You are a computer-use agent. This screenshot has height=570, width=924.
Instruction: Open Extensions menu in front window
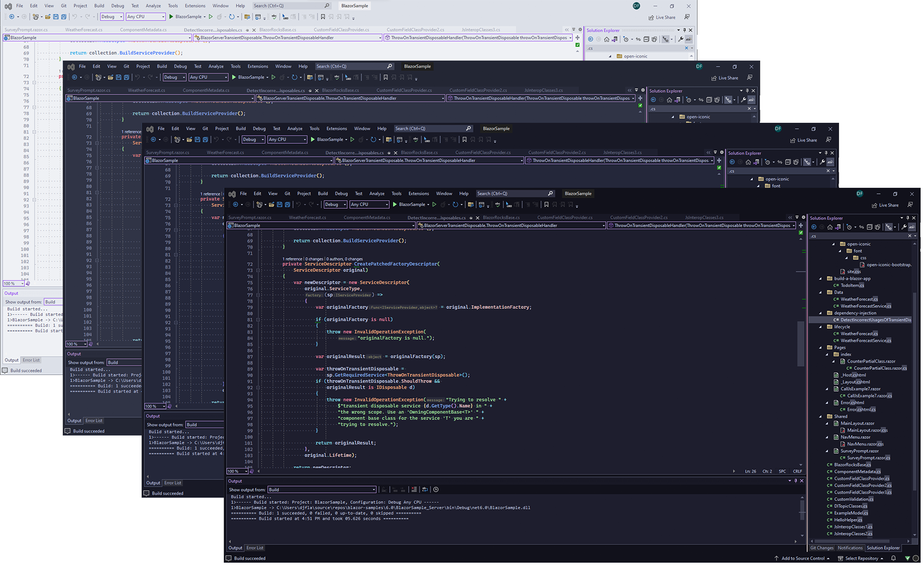pos(419,194)
